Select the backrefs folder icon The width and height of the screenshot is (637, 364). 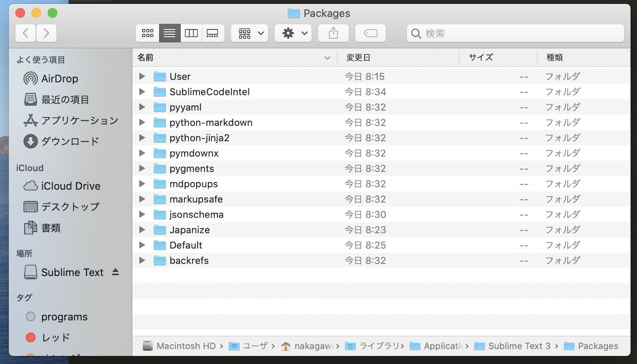[160, 261]
